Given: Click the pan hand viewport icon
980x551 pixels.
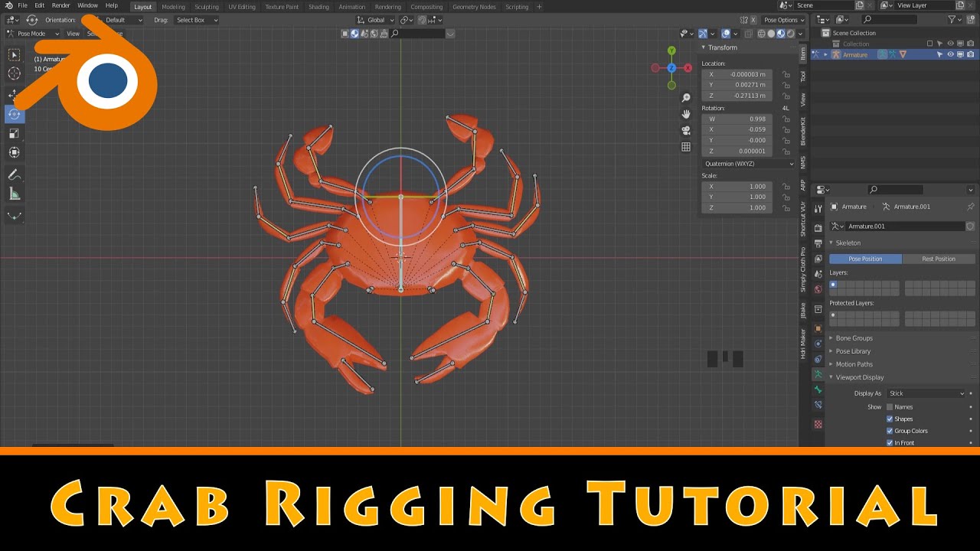Looking at the screenshot, I should (686, 114).
